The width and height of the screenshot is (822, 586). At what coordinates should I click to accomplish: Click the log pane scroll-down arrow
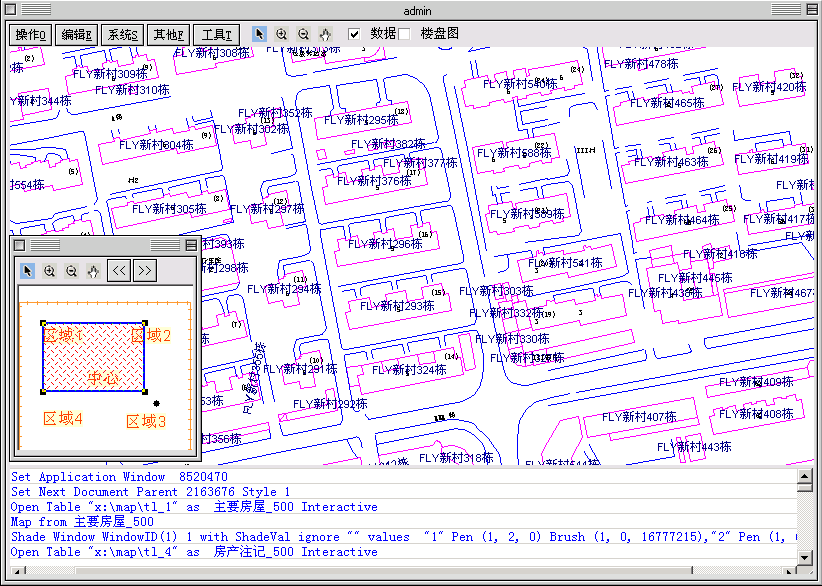pyautogui.click(x=805, y=557)
